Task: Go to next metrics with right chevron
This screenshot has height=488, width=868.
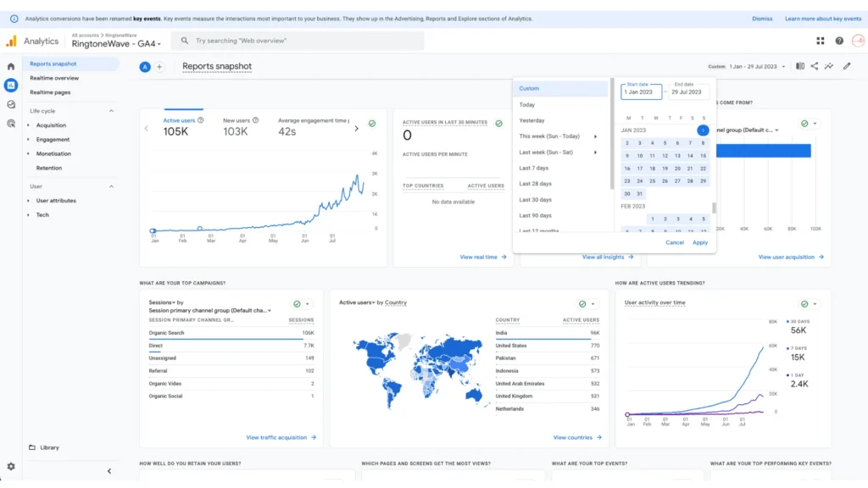Action: pos(357,129)
